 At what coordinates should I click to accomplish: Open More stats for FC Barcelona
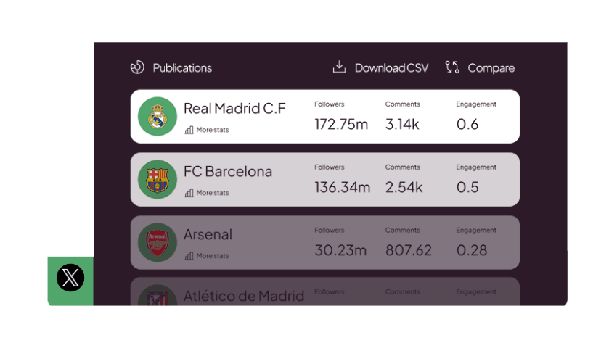(207, 193)
